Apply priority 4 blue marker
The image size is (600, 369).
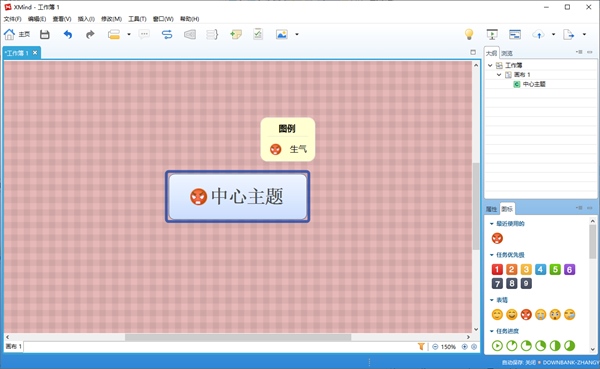pyautogui.click(x=540, y=269)
